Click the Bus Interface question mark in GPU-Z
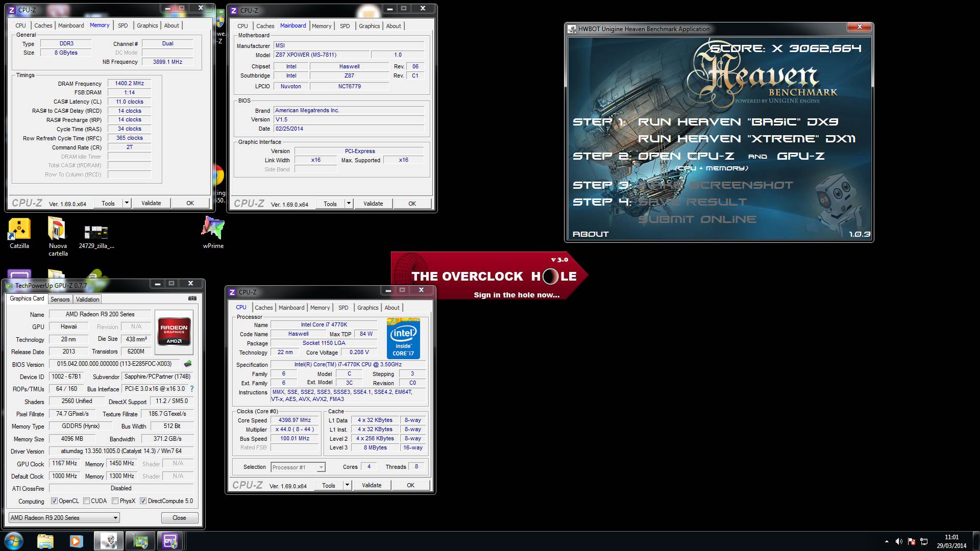The height and width of the screenshot is (551, 980). point(191,389)
